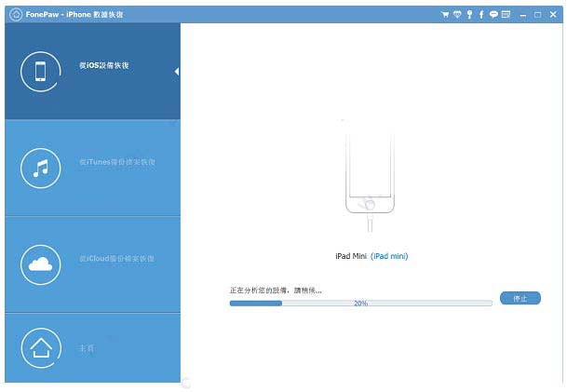Click the house home page icon
Screen dimensions: 567x392
coord(41,348)
